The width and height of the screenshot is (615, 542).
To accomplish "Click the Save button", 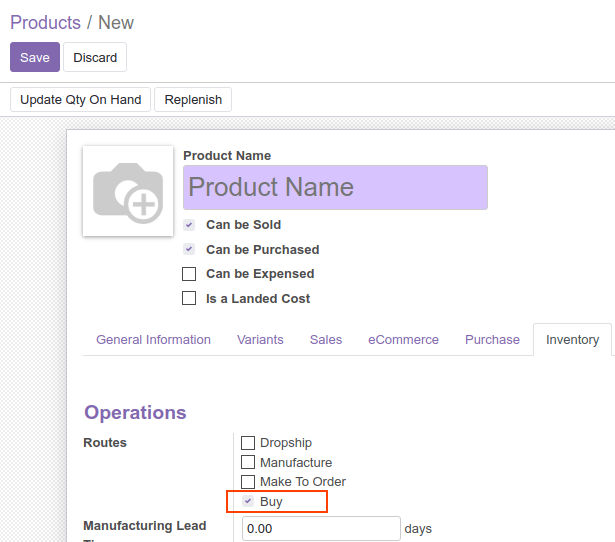I will (x=35, y=57).
